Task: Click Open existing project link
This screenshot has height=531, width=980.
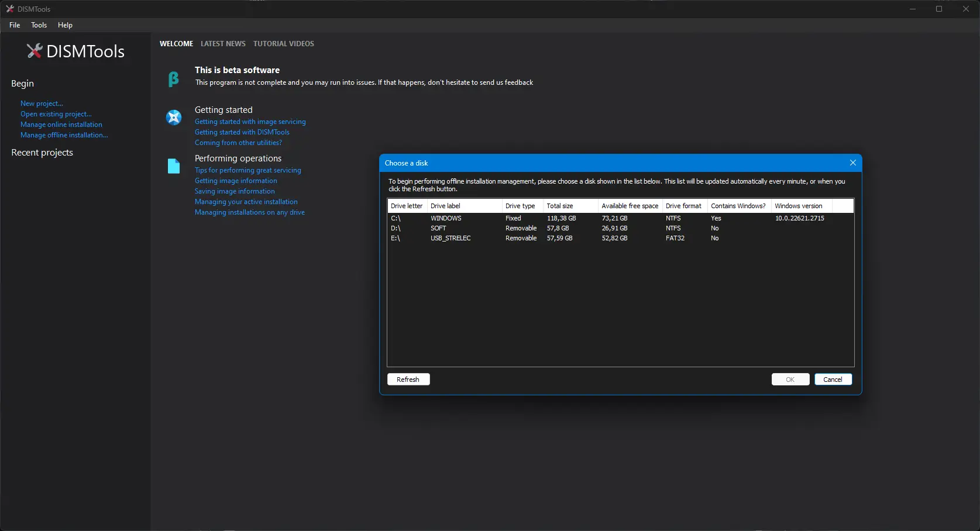Action: point(56,114)
